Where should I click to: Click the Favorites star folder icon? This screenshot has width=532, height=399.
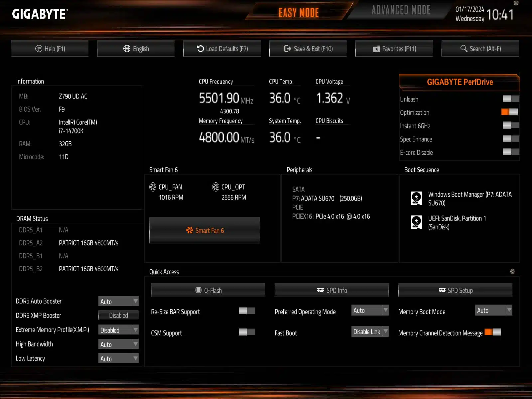pyautogui.click(x=376, y=49)
